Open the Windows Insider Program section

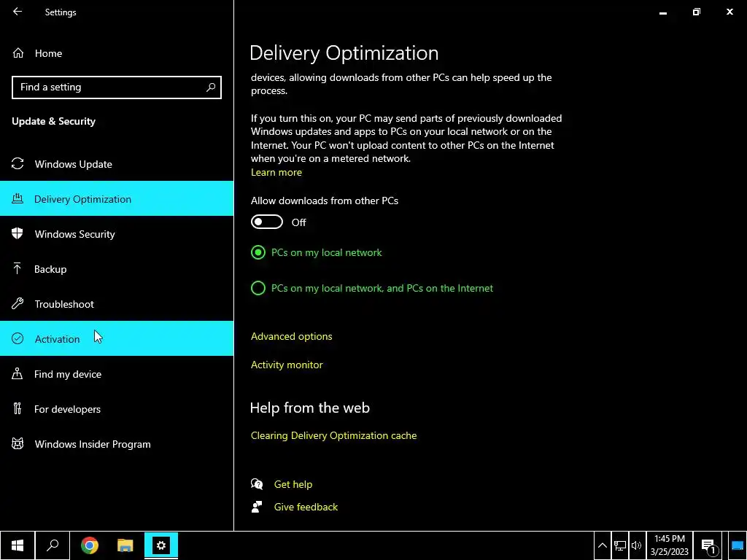pos(117,444)
